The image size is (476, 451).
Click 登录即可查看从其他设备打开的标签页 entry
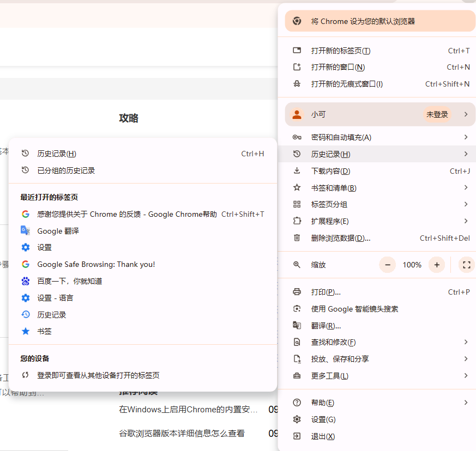pyautogui.click(x=143, y=375)
